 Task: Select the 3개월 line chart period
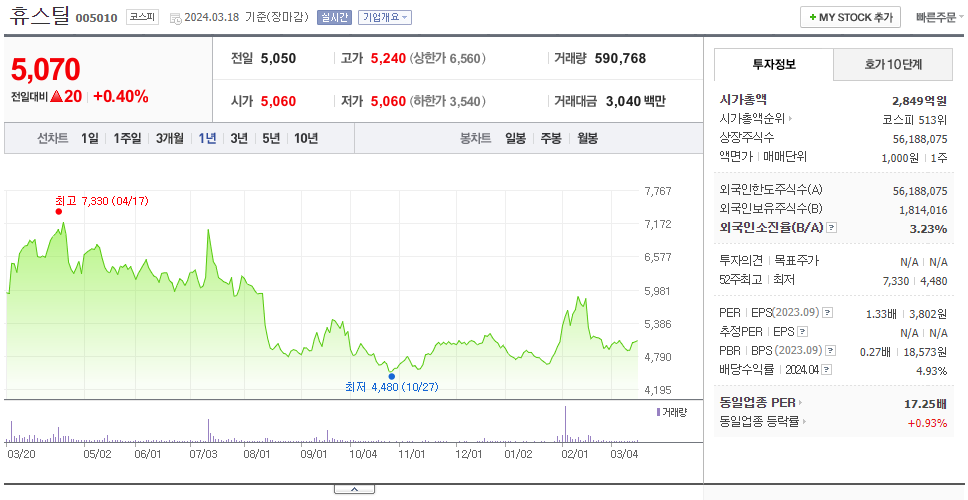170,138
